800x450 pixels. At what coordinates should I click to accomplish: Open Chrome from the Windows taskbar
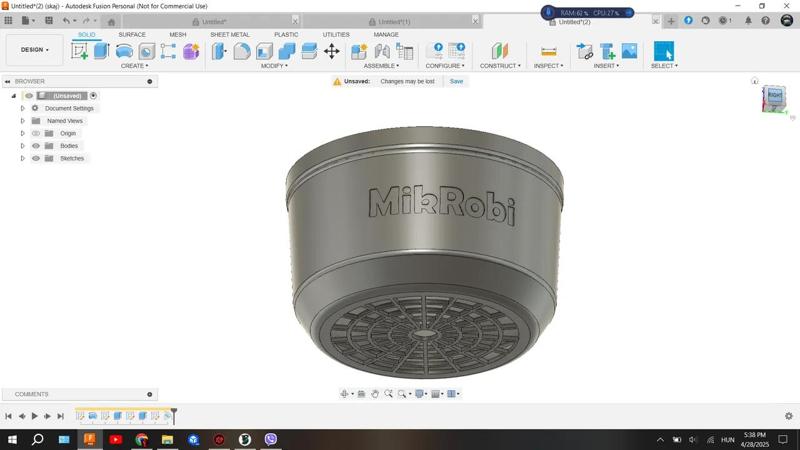pyautogui.click(x=141, y=439)
